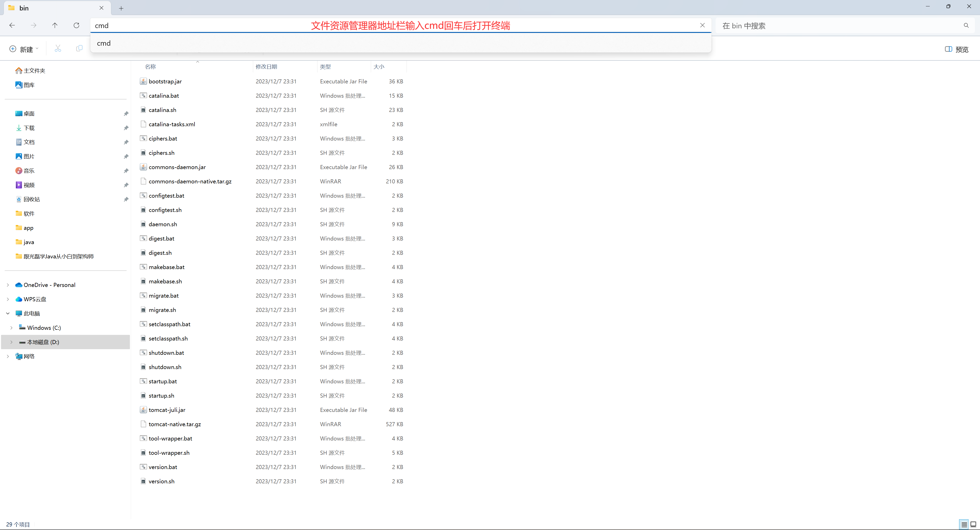The height and width of the screenshot is (530, 980).
Task: Open Gallery in sidebar
Action: pyautogui.click(x=25, y=85)
